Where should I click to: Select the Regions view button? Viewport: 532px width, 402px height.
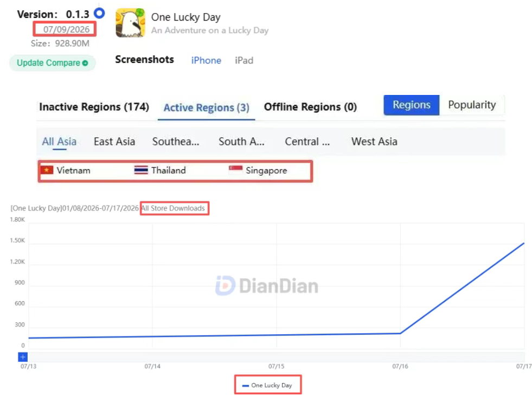411,105
